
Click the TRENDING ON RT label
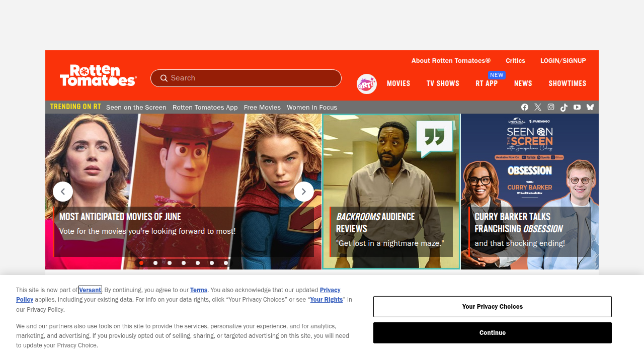click(x=75, y=107)
